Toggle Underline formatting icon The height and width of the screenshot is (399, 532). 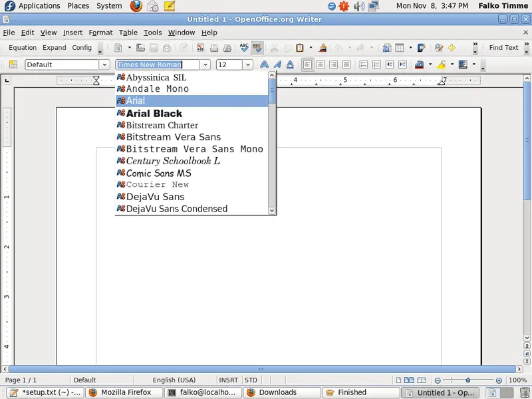pos(290,65)
